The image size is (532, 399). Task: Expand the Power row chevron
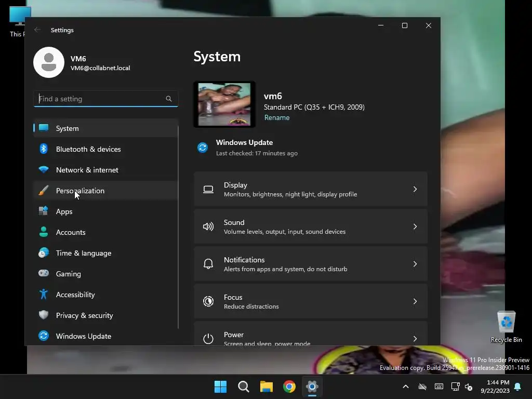[x=415, y=338]
